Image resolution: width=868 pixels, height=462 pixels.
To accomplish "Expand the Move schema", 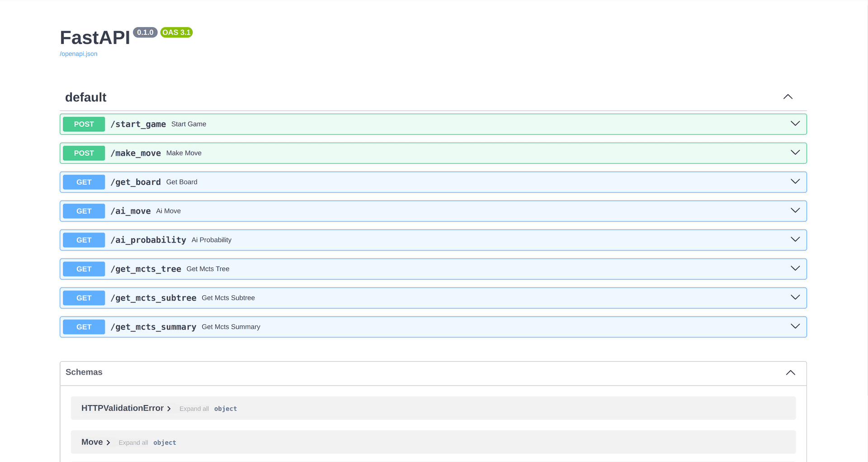I will pos(96,442).
